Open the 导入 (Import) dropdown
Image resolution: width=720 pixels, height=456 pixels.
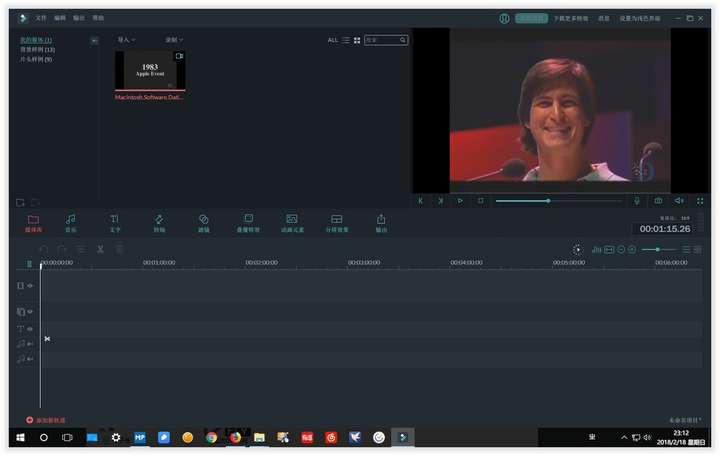pyautogui.click(x=126, y=40)
